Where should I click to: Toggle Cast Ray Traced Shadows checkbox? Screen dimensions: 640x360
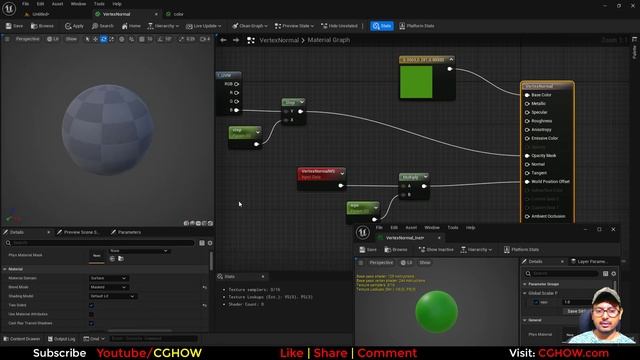click(91, 323)
